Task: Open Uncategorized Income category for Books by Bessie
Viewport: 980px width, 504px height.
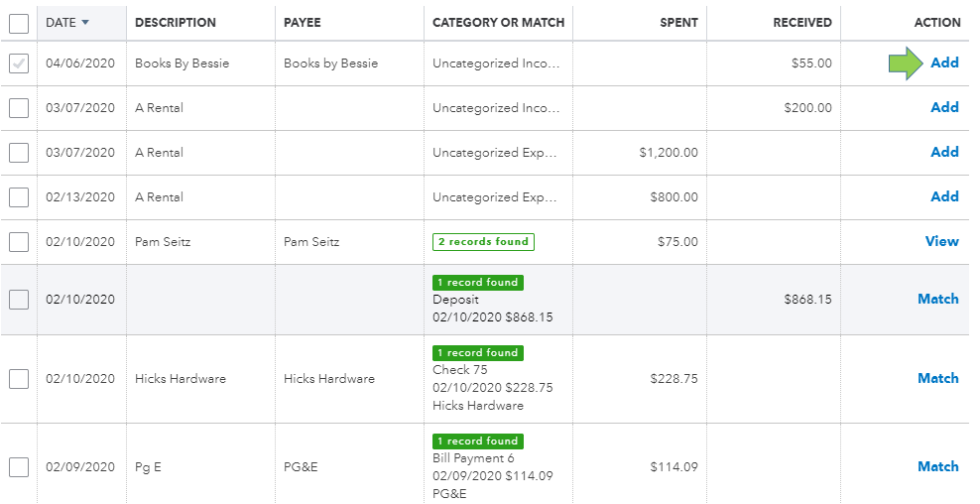Action: click(x=496, y=63)
